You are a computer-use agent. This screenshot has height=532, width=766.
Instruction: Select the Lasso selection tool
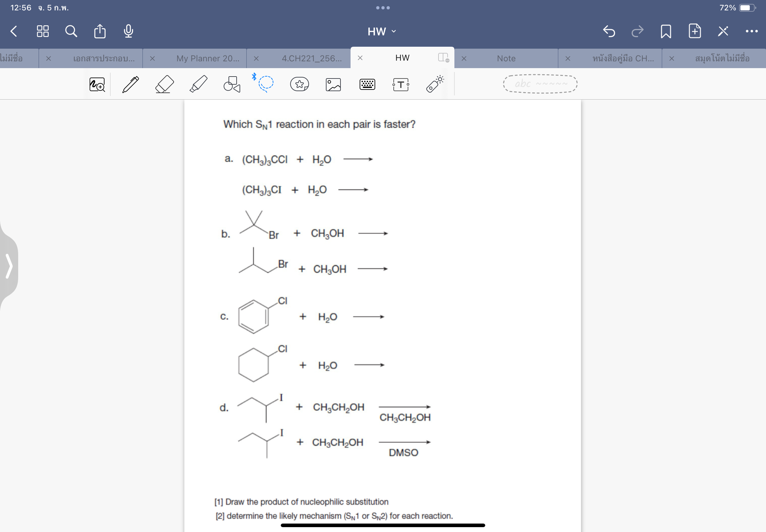(265, 84)
